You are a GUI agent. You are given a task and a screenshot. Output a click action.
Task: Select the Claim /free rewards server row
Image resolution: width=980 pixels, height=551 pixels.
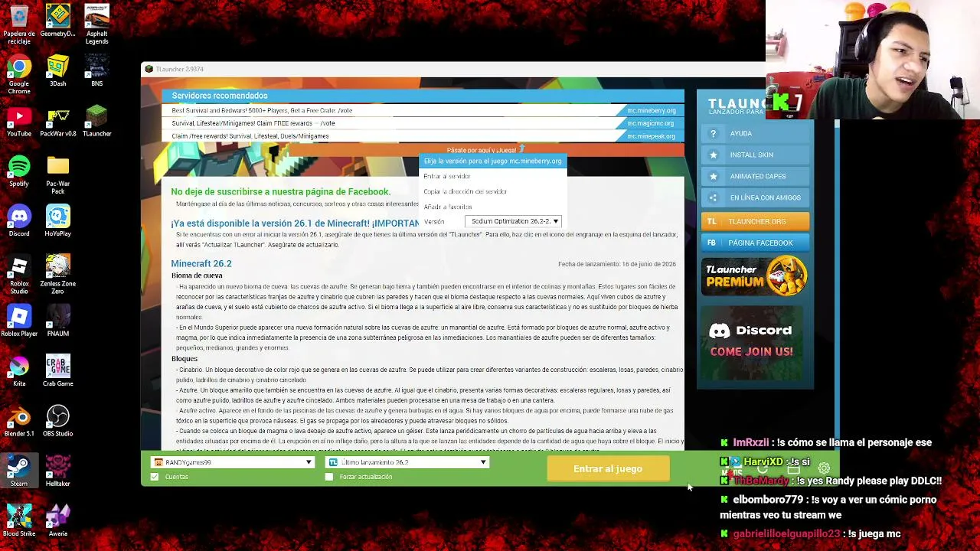[x=423, y=136]
